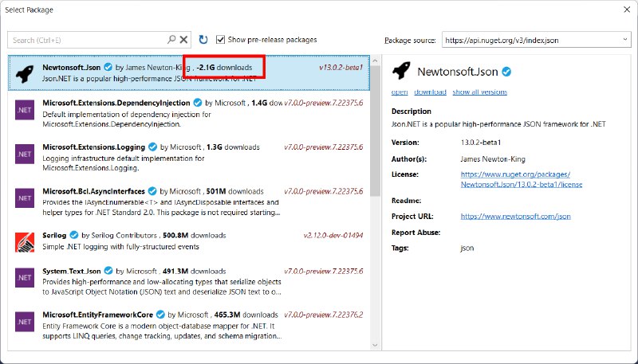This screenshot has height=364, width=638.
Task: Open the Package source dropdown
Action: pyautogui.click(x=624, y=40)
